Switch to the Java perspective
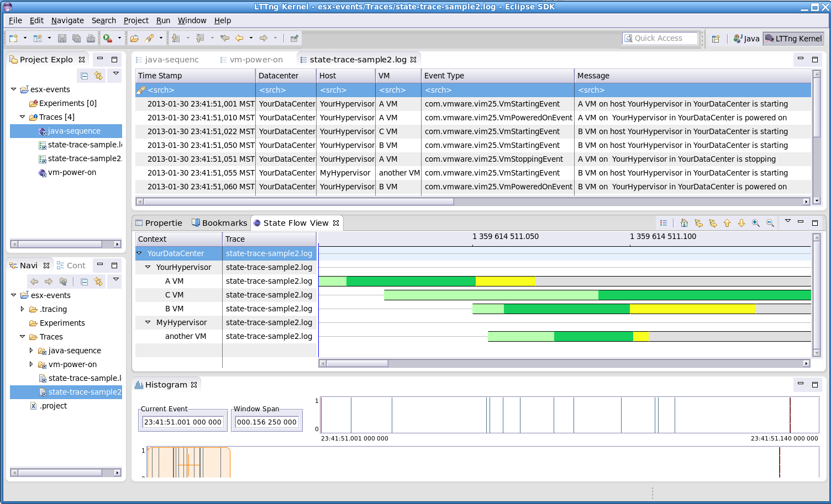Viewport: 831px width, 504px height. coord(746,39)
